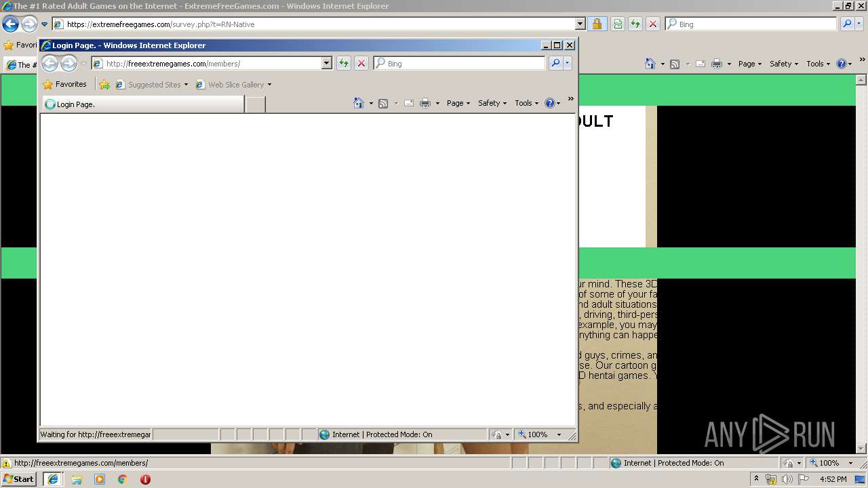The height and width of the screenshot is (488, 868).
Task: Click red Opera taskbar icon
Action: [x=145, y=479]
